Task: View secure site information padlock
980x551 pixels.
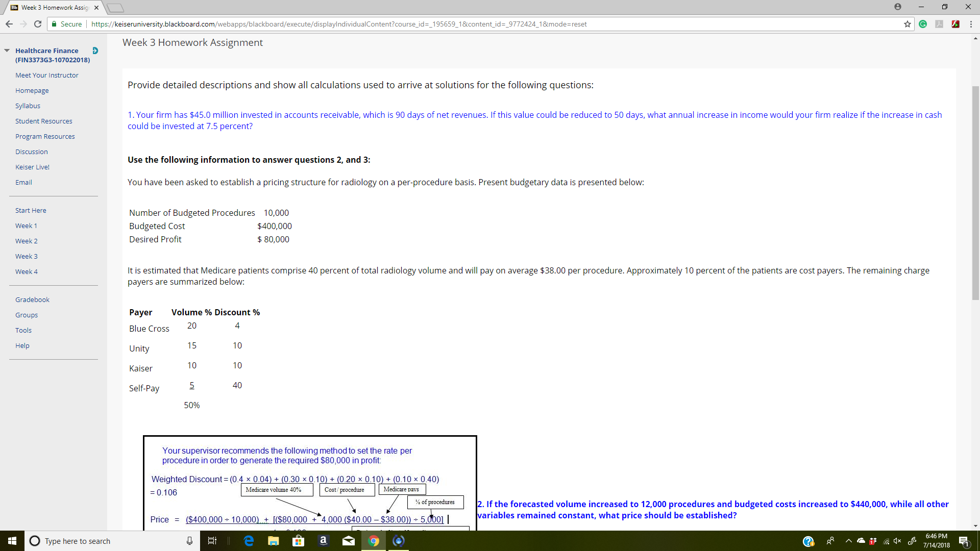Action: [54, 24]
